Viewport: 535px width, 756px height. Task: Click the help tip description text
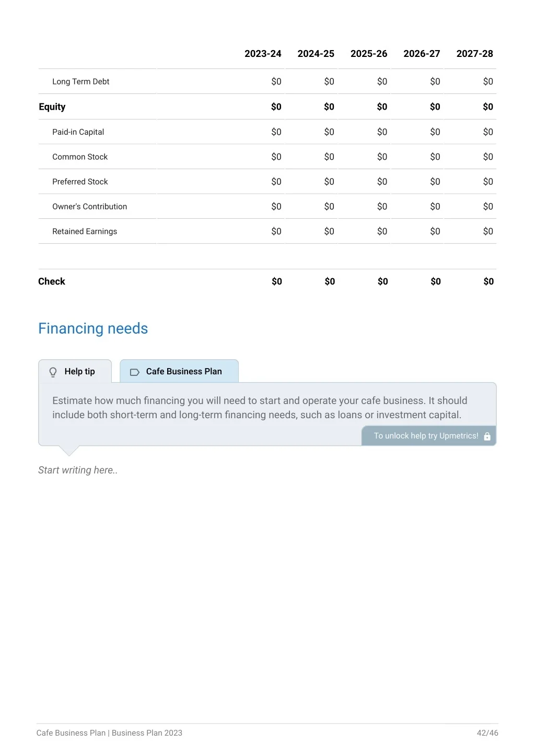click(260, 408)
